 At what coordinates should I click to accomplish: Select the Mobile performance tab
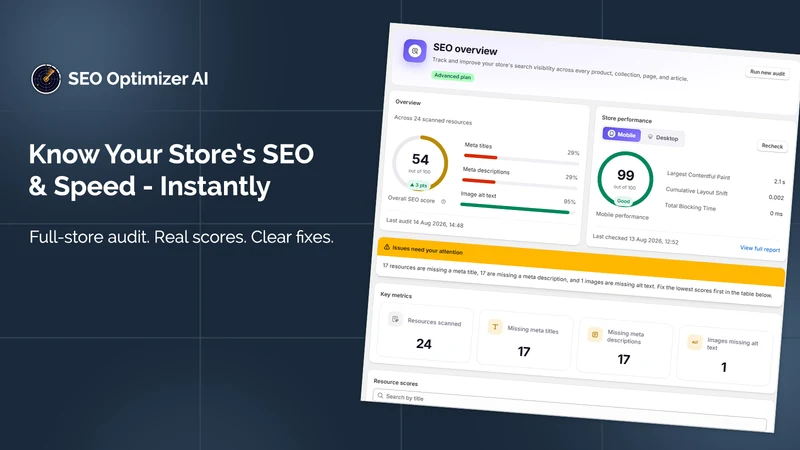tap(621, 134)
